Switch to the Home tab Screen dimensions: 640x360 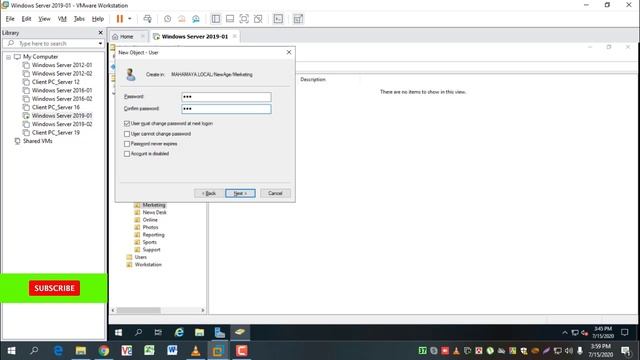coord(126,36)
